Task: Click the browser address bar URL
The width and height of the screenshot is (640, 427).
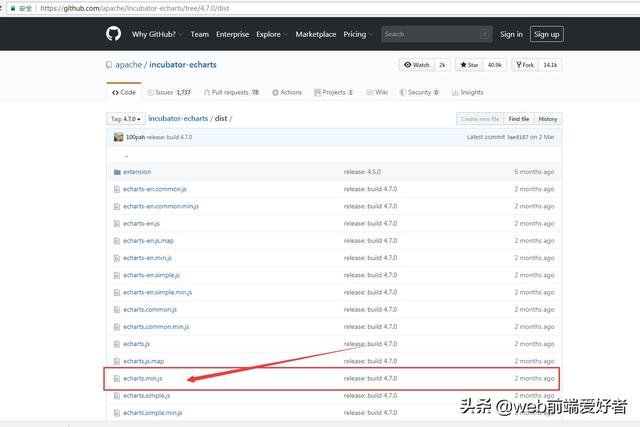Action: click(135, 8)
